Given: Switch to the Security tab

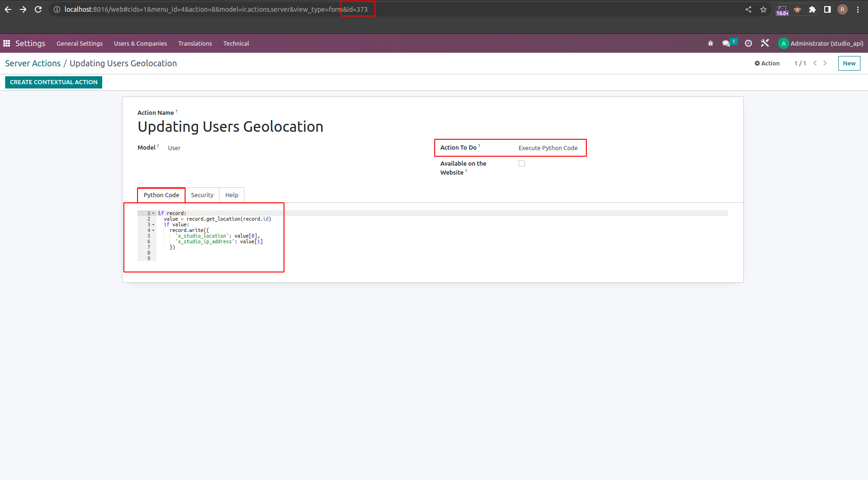Looking at the screenshot, I should pyautogui.click(x=202, y=195).
